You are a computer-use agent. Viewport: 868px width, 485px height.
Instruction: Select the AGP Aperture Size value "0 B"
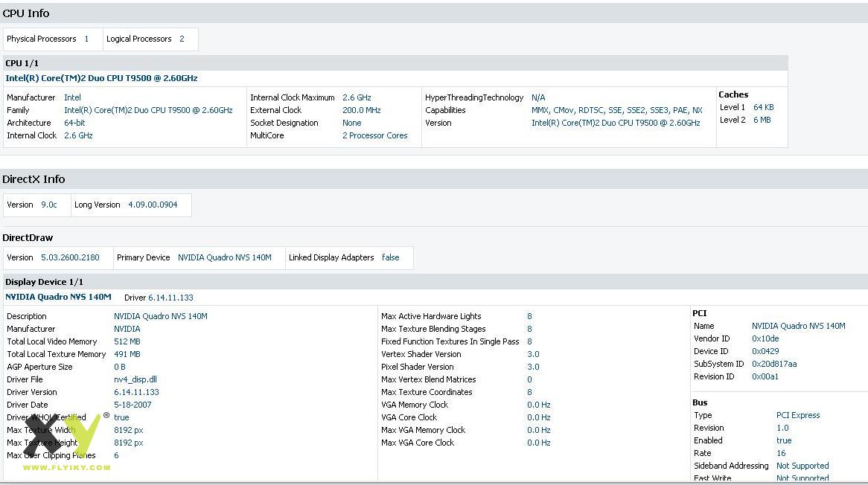click(120, 367)
